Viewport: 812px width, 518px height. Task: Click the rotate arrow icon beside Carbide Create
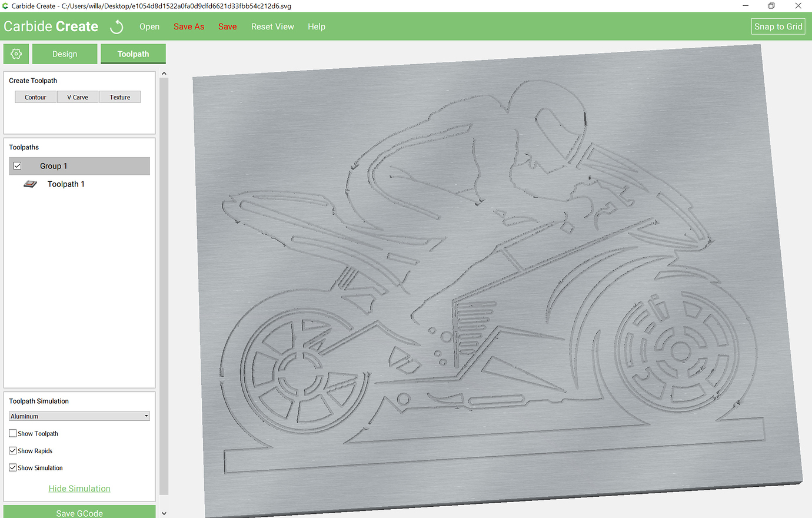point(117,26)
